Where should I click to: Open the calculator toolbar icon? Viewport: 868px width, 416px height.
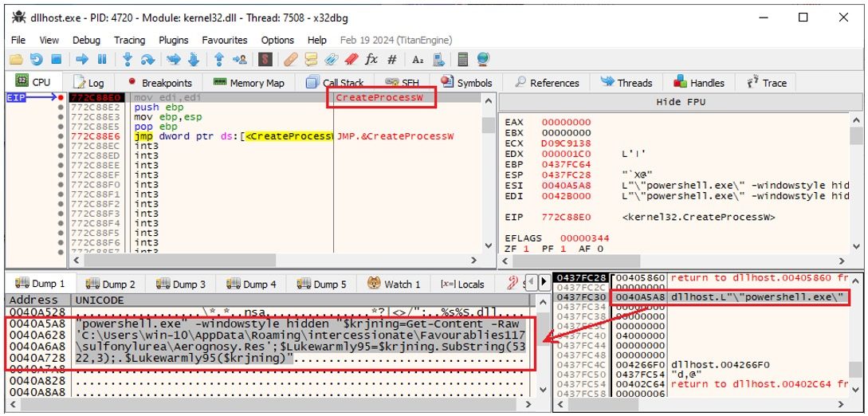462,60
